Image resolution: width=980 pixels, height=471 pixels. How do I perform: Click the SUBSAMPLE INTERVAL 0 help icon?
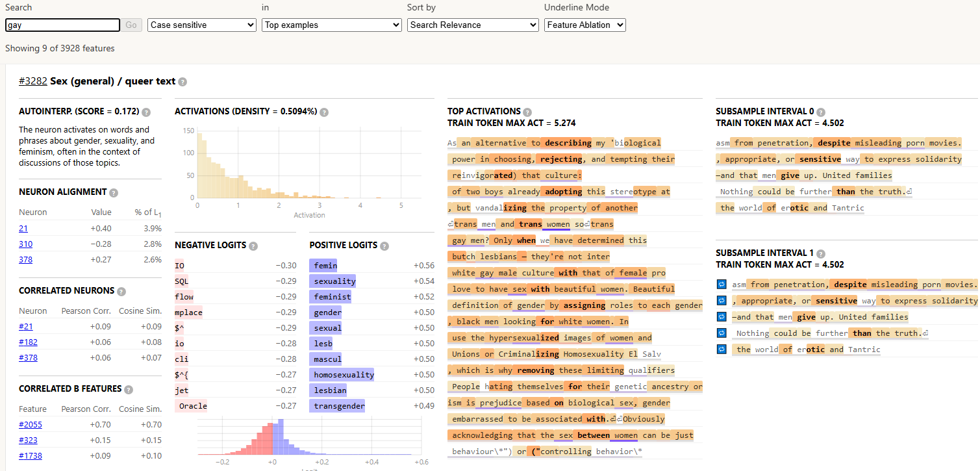point(821,112)
